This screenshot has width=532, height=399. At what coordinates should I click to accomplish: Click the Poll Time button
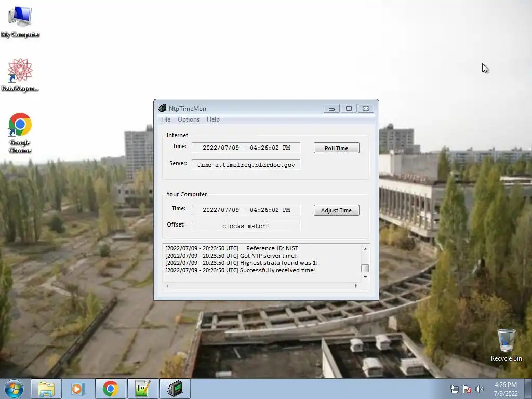(x=336, y=148)
